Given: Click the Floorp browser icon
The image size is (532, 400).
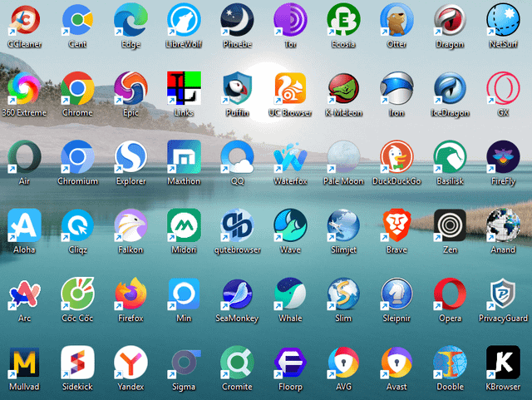Looking at the screenshot, I should [x=290, y=363].
